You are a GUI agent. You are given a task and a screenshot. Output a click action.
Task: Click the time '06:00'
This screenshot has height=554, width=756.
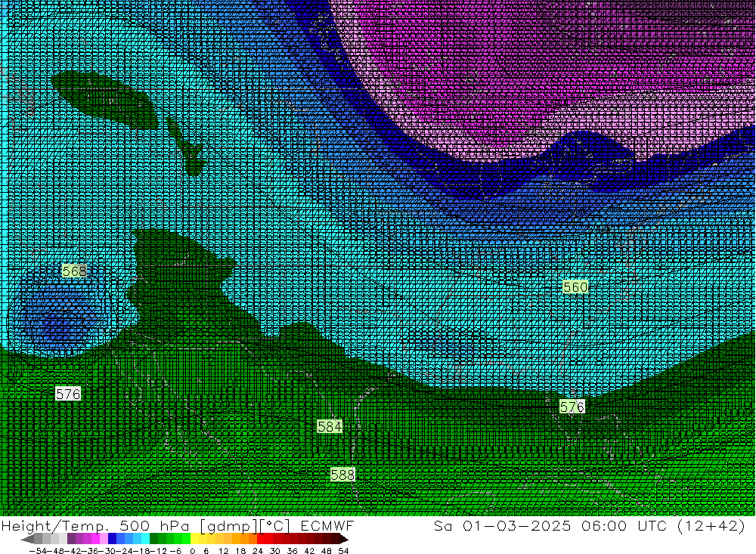click(605, 526)
